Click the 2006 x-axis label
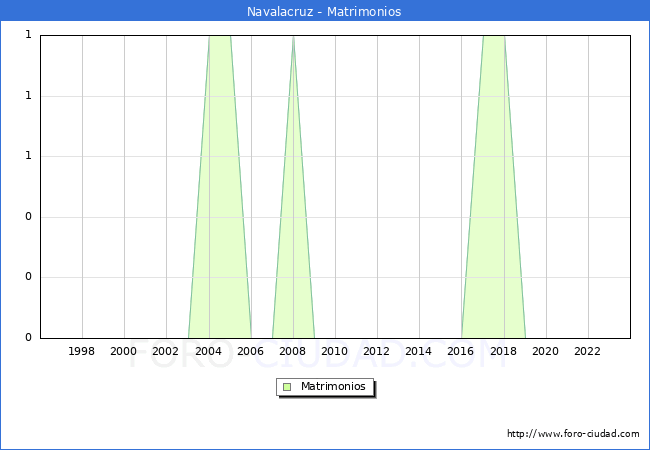 (250, 351)
